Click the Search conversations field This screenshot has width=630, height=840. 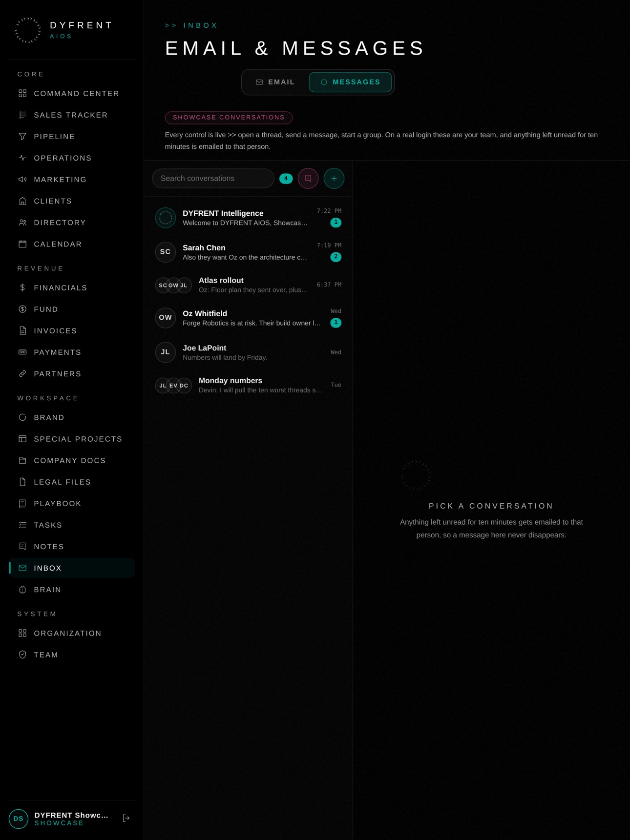click(x=213, y=178)
